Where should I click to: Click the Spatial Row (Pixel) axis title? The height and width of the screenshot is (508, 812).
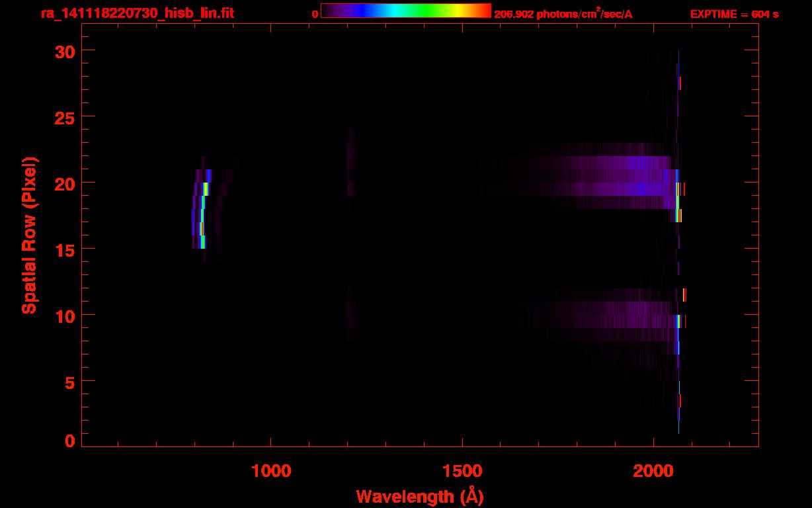[29, 235]
